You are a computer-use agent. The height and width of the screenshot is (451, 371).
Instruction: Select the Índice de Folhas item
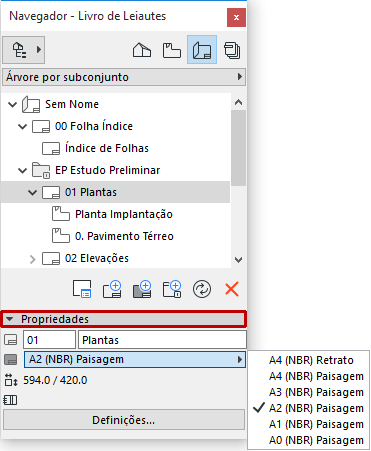[x=107, y=148]
